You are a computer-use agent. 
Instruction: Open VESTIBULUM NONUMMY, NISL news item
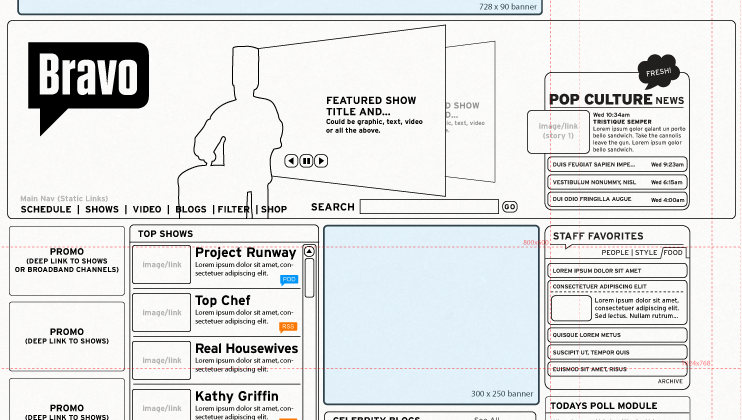click(x=618, y=182)
